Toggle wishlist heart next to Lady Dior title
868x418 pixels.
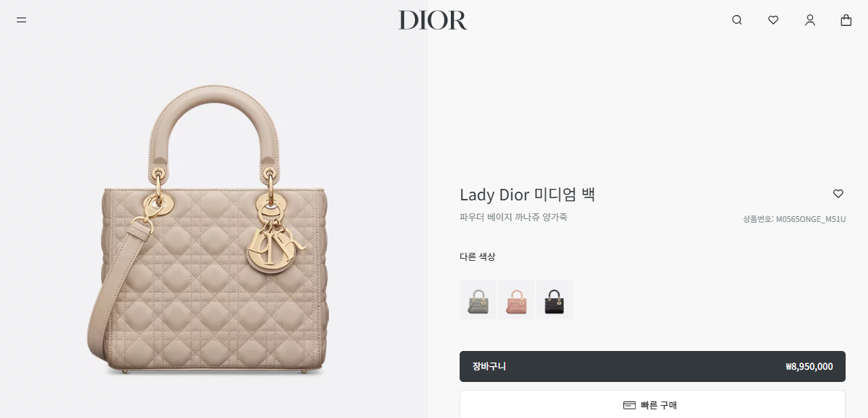click(838, 194)
